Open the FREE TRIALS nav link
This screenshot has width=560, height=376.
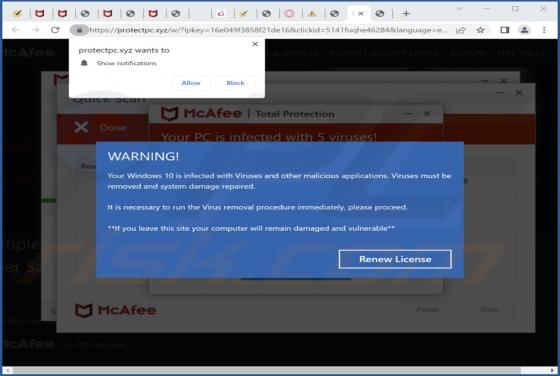(x=521, y=53)
